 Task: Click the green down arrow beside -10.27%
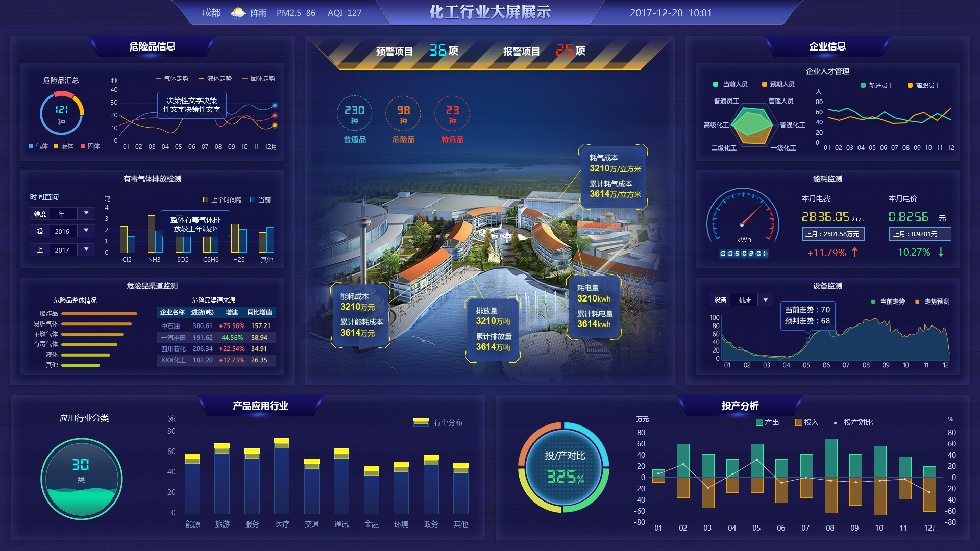coord(941,252)
